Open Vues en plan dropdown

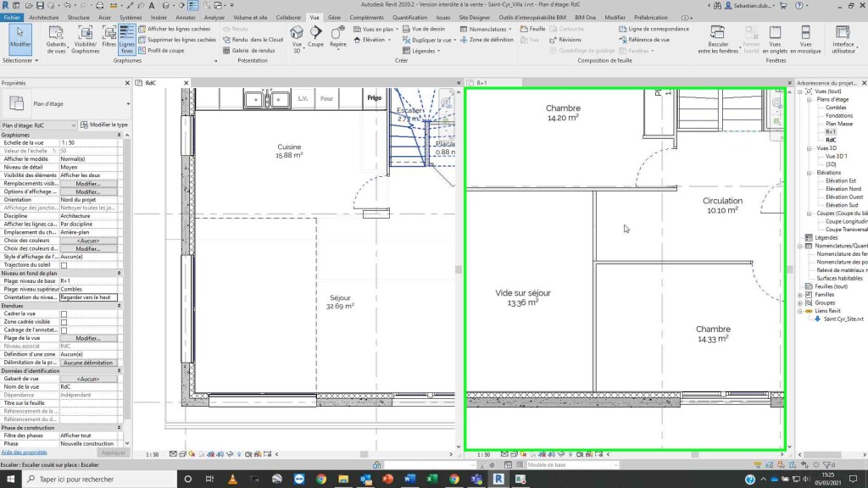click(x=376, y=29)
